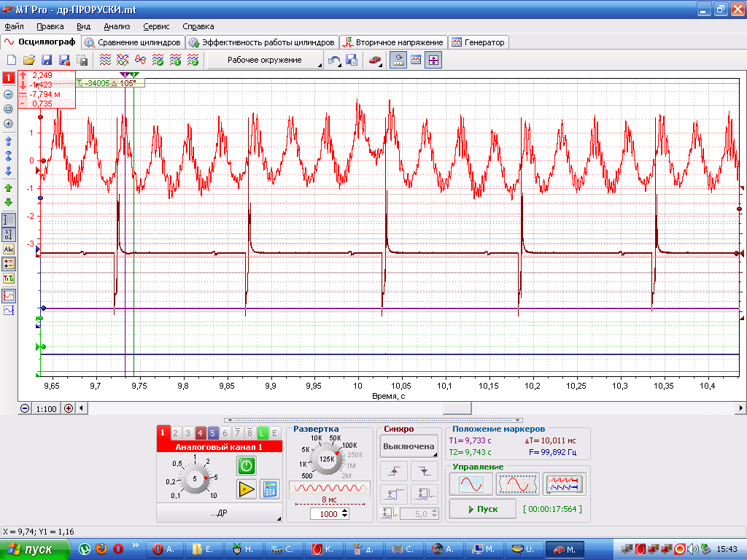Click the Пуск start button
The image size is (747, 560).
click(483, 509)
